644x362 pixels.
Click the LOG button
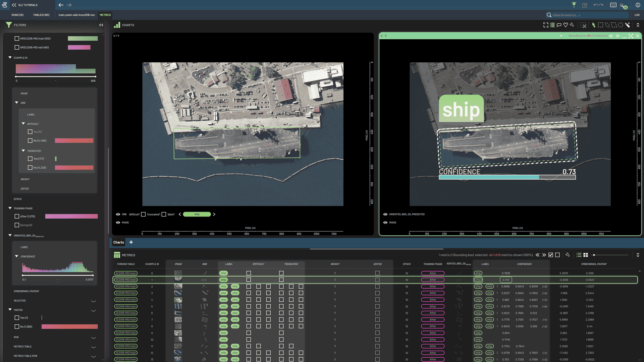(637, 15)
